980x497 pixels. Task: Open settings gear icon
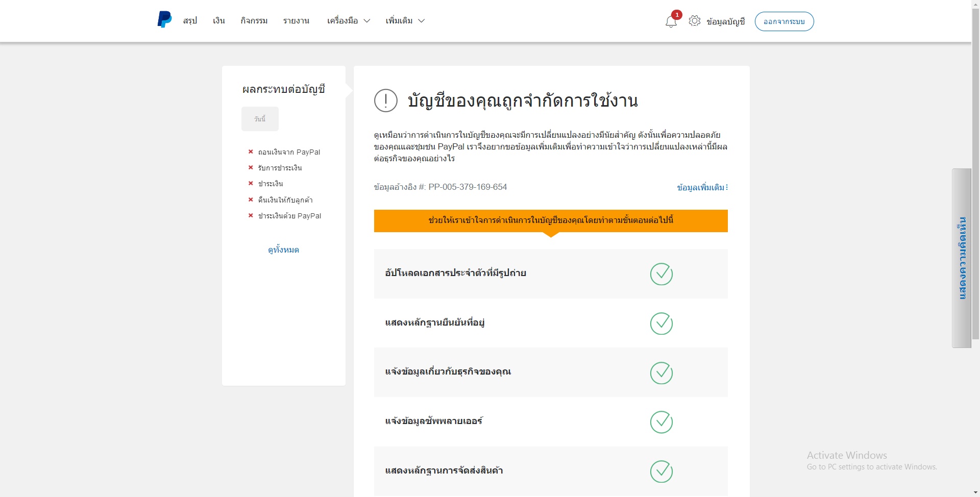pos(694,21)
